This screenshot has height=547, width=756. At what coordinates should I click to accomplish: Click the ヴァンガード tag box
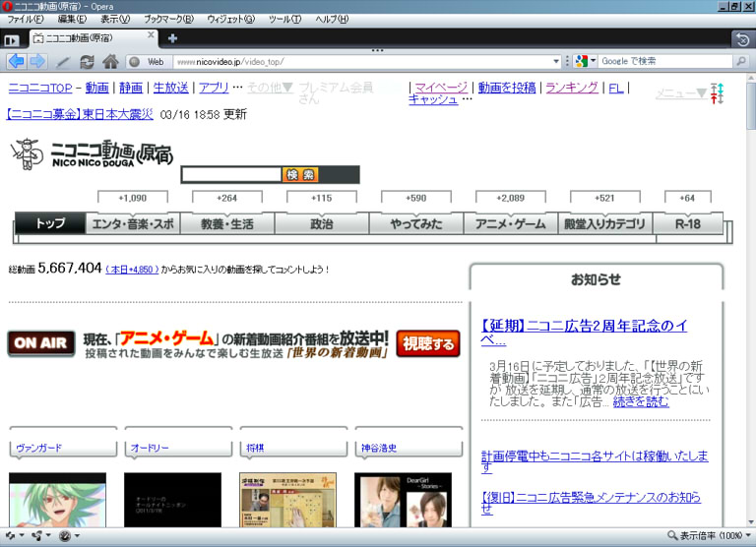tap(63, 448)
